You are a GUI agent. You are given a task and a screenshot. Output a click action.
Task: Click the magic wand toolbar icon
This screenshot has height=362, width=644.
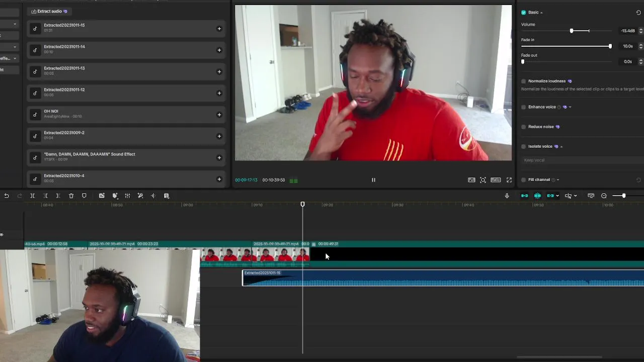(140, 196)
